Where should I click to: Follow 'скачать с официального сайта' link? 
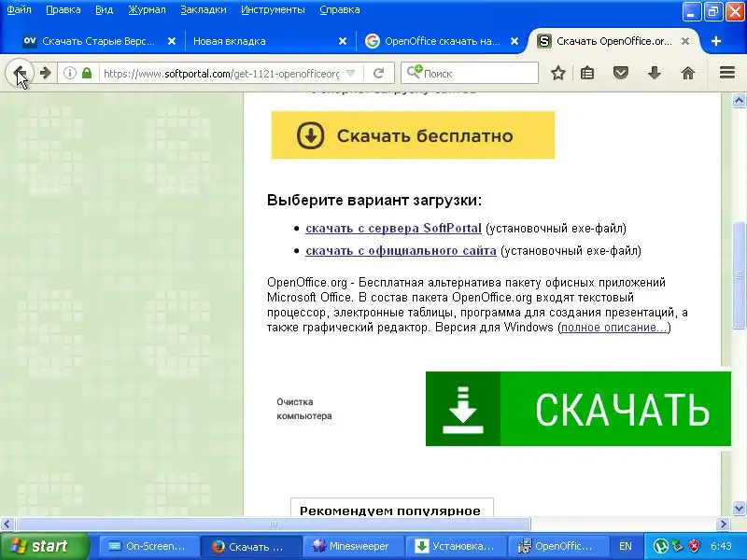tap(401, 250)
